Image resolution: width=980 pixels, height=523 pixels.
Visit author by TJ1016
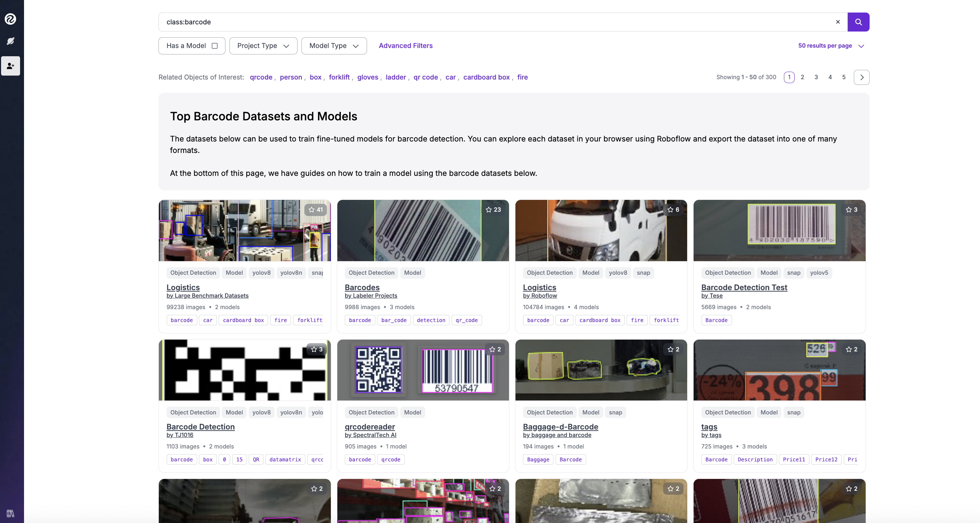pyautogui.click(x=180, y=435)
